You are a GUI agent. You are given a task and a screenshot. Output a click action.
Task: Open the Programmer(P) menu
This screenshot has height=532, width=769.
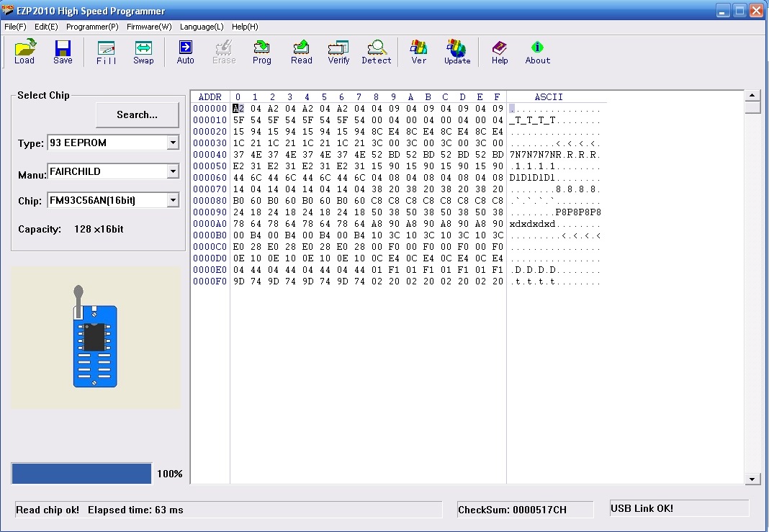tap(92, 27)
